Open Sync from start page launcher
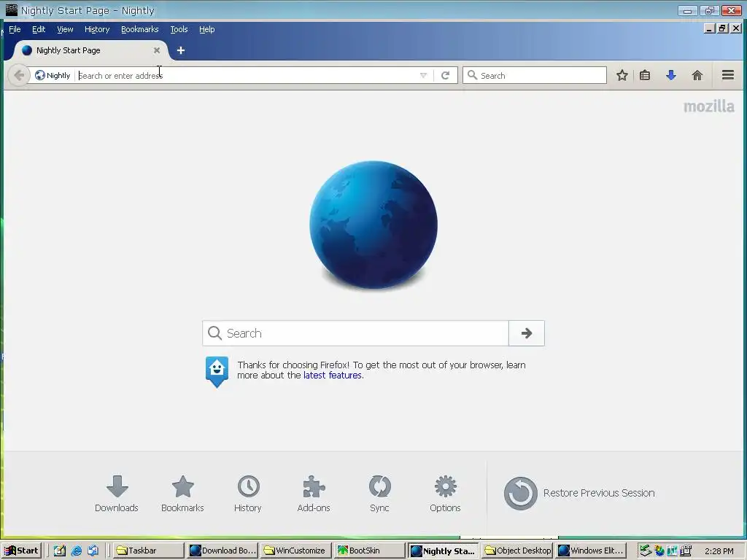 pyautogui.click(x=379, y=494)
